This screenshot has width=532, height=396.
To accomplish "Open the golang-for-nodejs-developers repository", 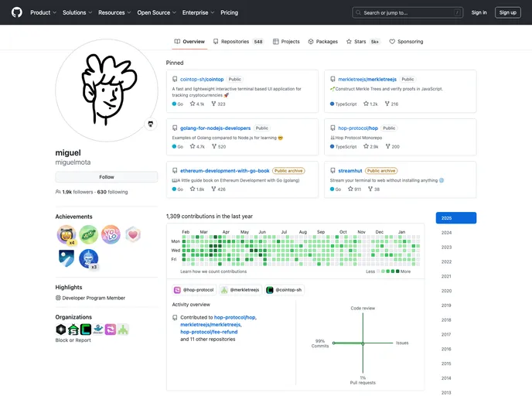I will pos(215,128).
